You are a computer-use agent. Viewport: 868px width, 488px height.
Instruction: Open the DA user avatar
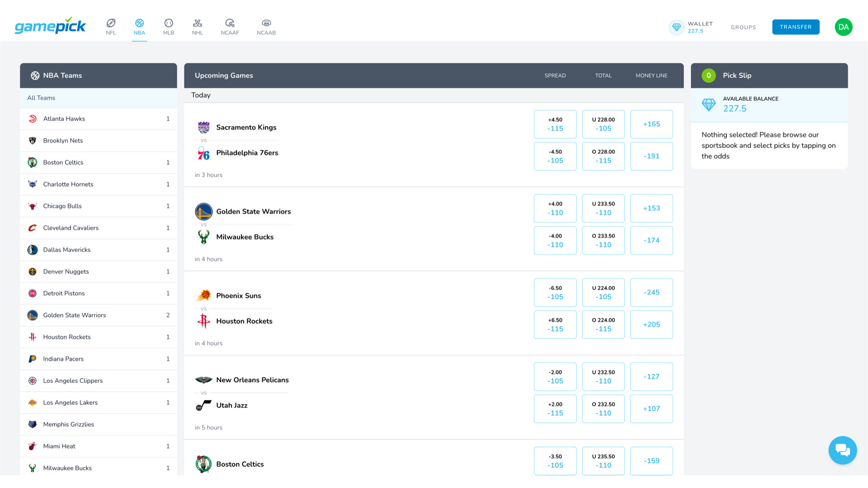tap(843, 27)
